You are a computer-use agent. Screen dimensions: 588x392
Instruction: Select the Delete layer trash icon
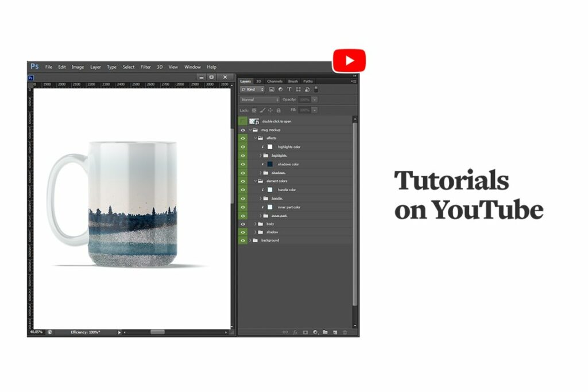[x=345, y=332]
